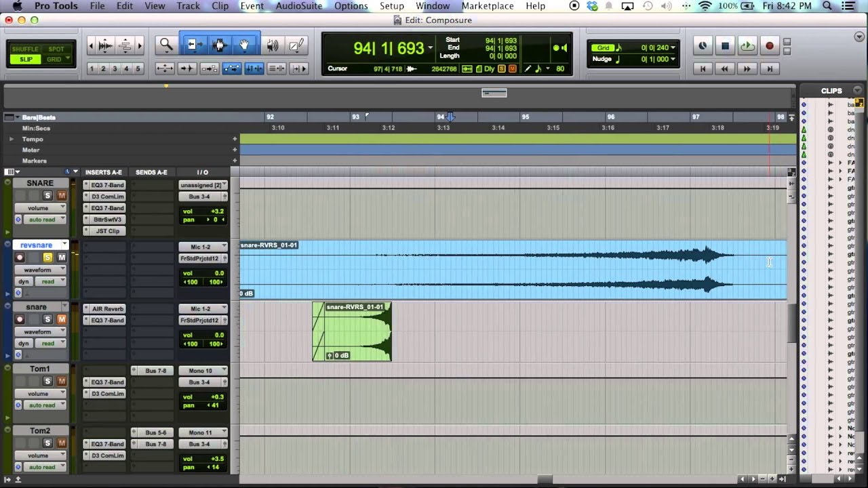The width and height of the screenshot is (868, 488).
Task: Open the Marketplace menu
Action: pyautogui.click(x=487, y=6)
